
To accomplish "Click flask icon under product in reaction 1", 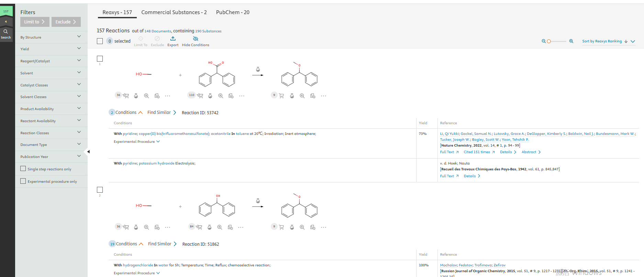I will [x=292, y=96].
